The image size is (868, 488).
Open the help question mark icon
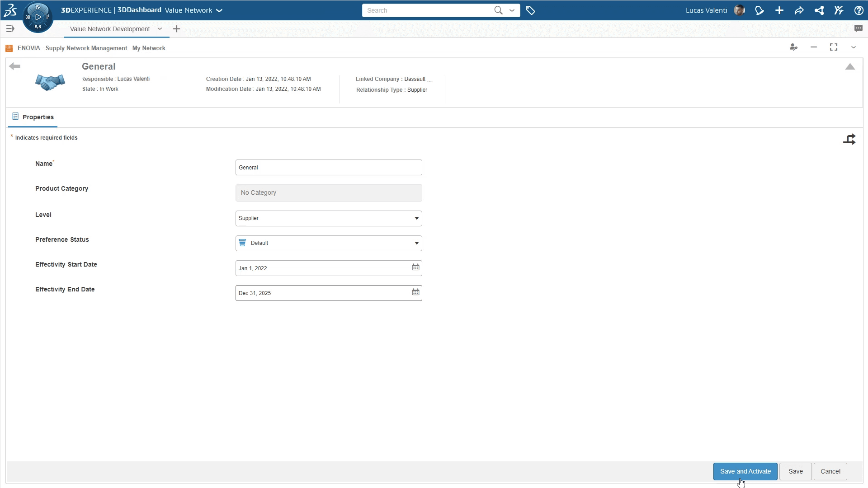click(859, 10)
